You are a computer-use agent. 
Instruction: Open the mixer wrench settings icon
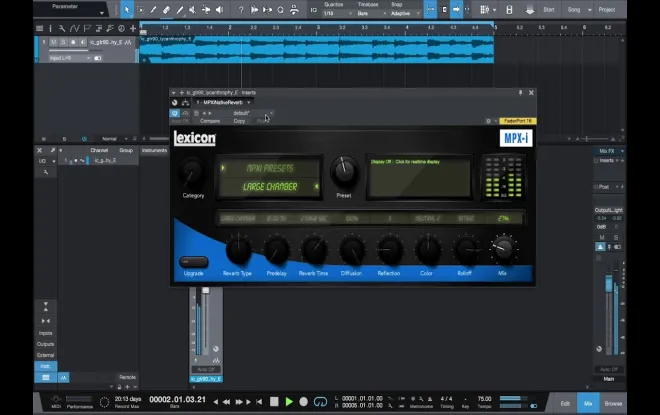pos(45,172)
